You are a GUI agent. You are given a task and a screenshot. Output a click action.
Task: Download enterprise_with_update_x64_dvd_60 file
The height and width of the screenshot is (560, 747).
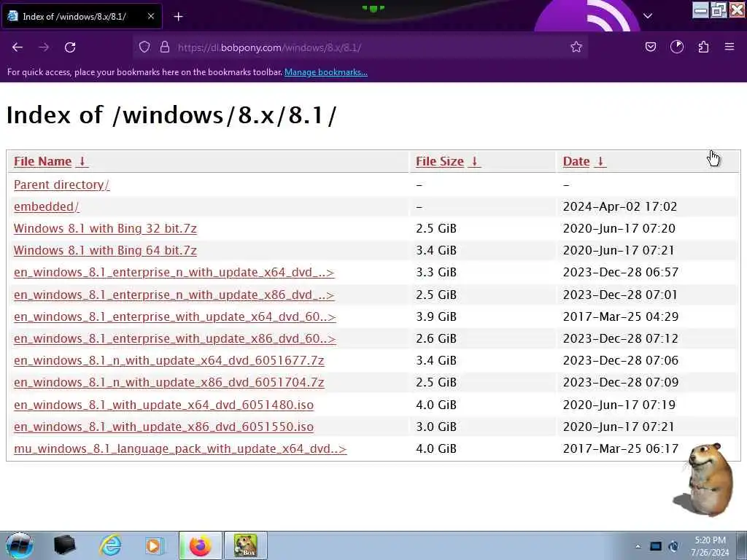tap(175, 316)
